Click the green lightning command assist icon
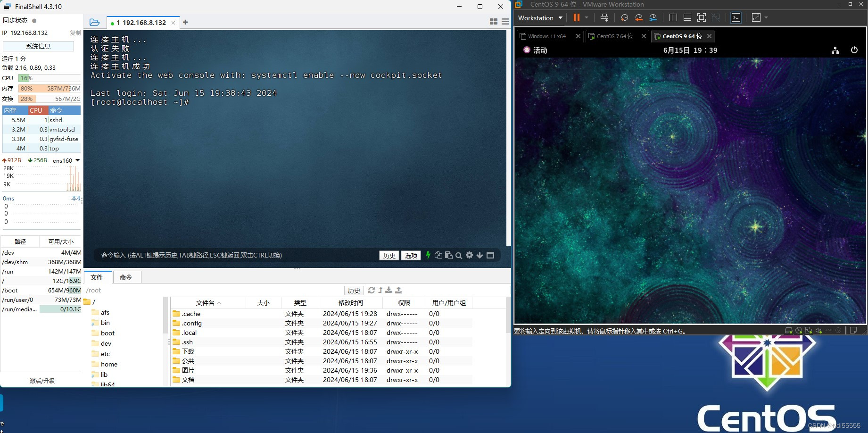The image size is (868, 433). coord(428,255)
